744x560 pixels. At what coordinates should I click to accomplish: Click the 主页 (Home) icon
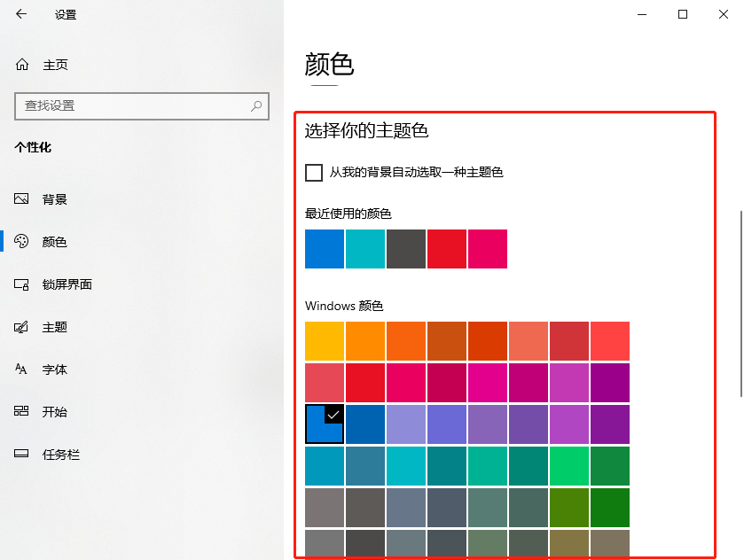[24, 64]
